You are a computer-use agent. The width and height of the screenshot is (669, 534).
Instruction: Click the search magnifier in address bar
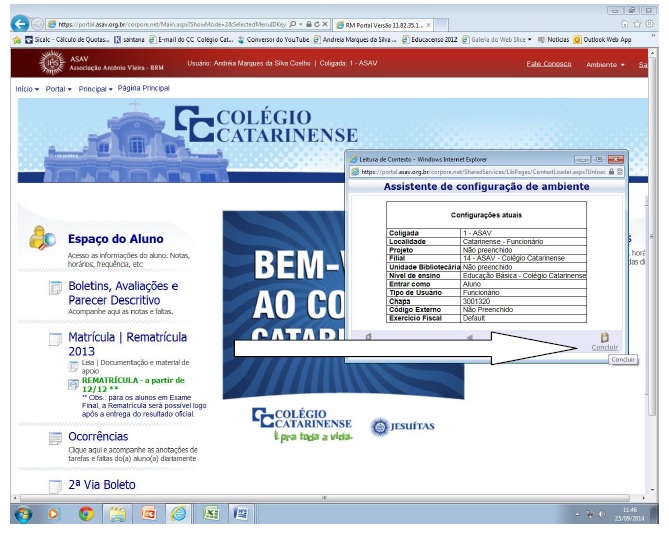coord(293,24)
